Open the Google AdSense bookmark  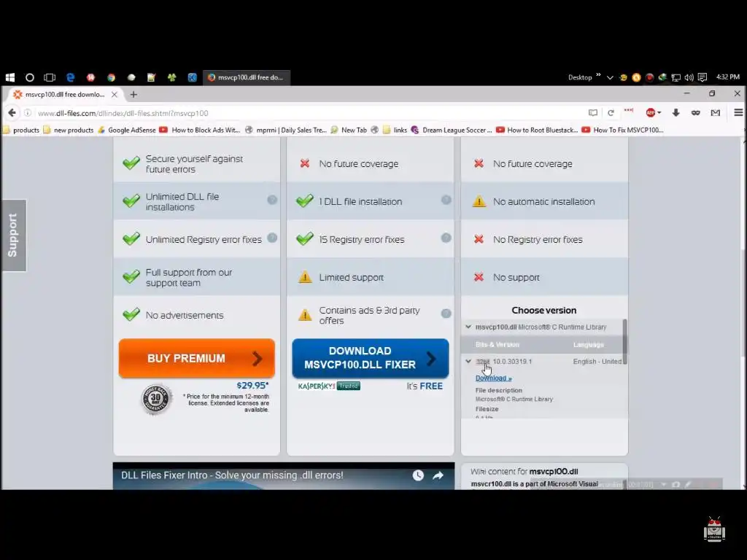click(127, 130)
